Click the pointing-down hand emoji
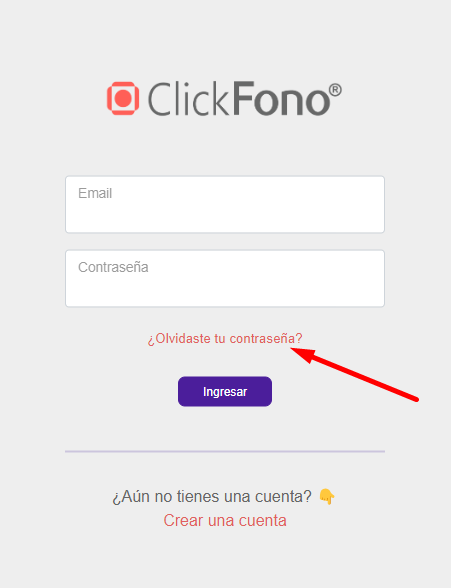The width and height of the screenshot is (451, 588). 327,497
